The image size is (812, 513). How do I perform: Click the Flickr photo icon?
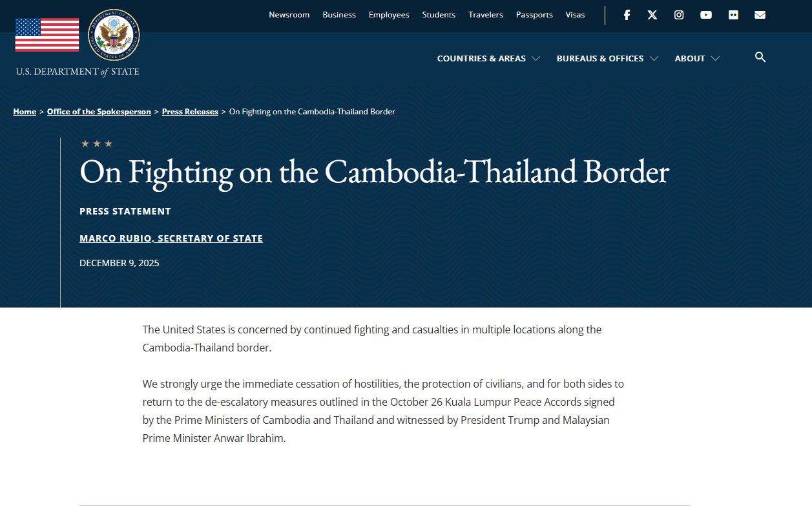point(733,15)
